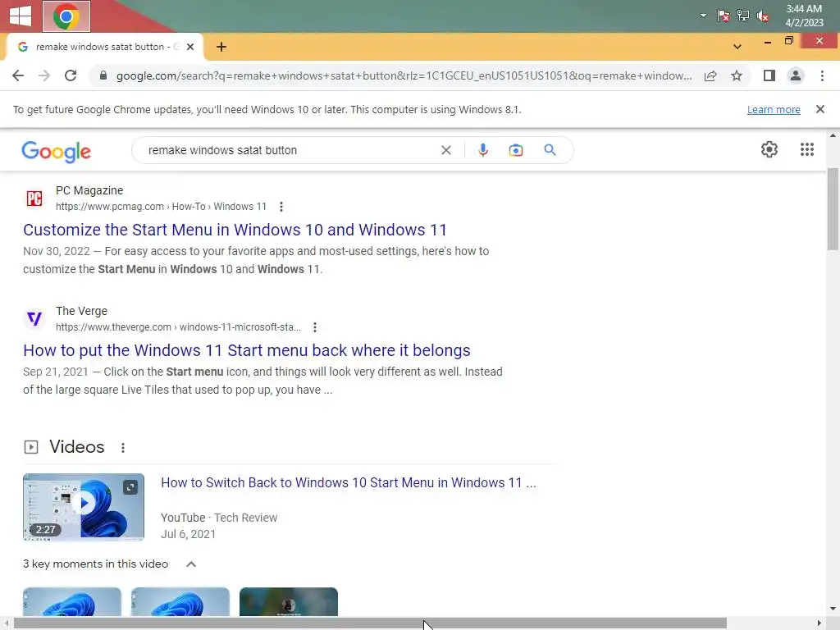Open How to Switch Back to Windows 10 video

pos(348,482)
